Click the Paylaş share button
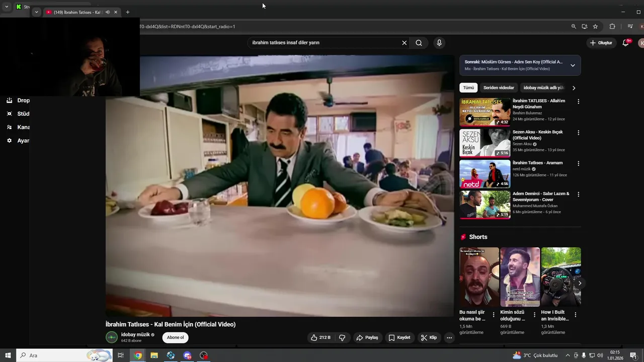 click(367, 337)
